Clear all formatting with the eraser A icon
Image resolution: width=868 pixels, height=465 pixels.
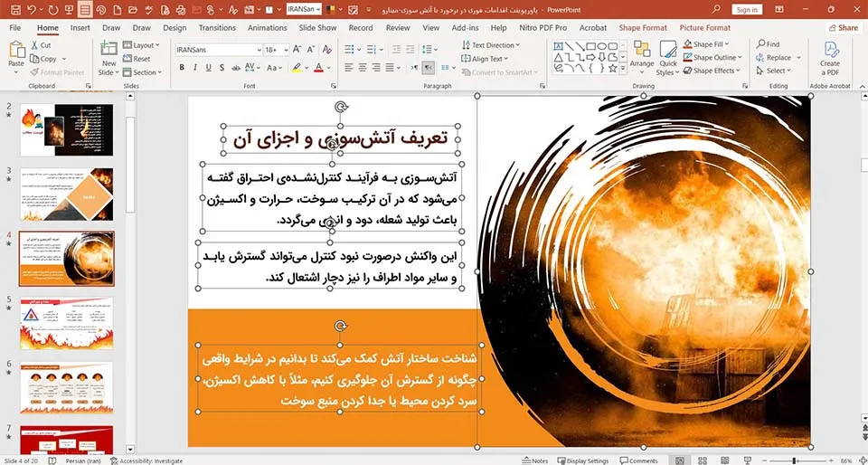click(326, 50)
